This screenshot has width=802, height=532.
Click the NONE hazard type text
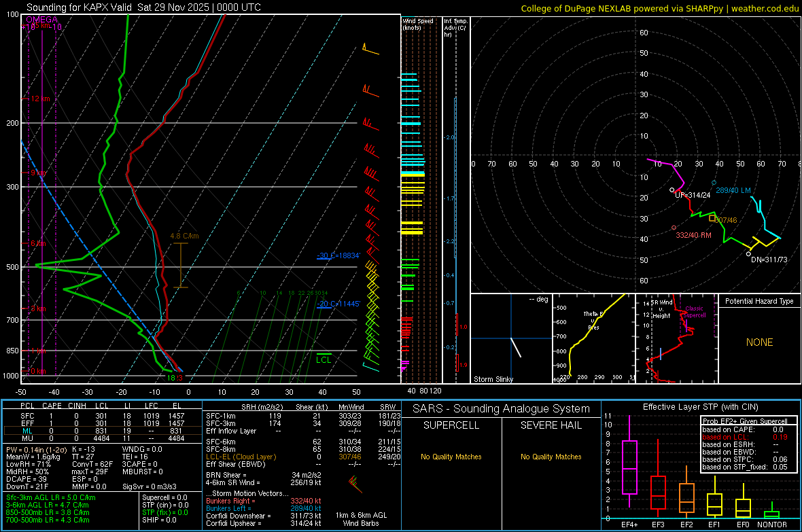759,342
